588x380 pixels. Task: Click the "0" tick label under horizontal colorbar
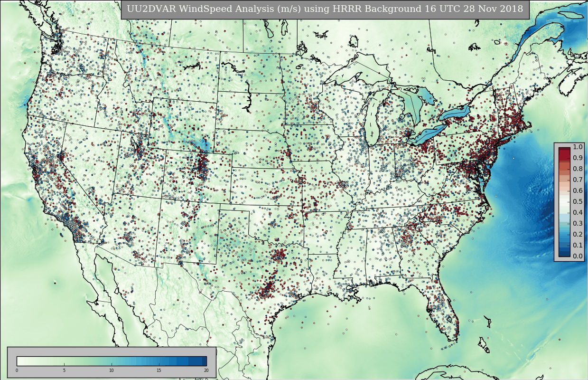tap(17, 370)
